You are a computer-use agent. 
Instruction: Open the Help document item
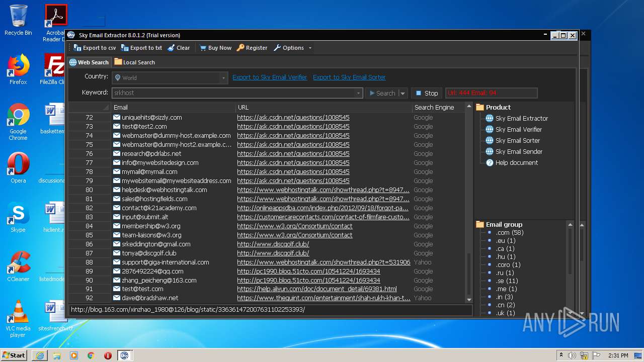point(516,162)
